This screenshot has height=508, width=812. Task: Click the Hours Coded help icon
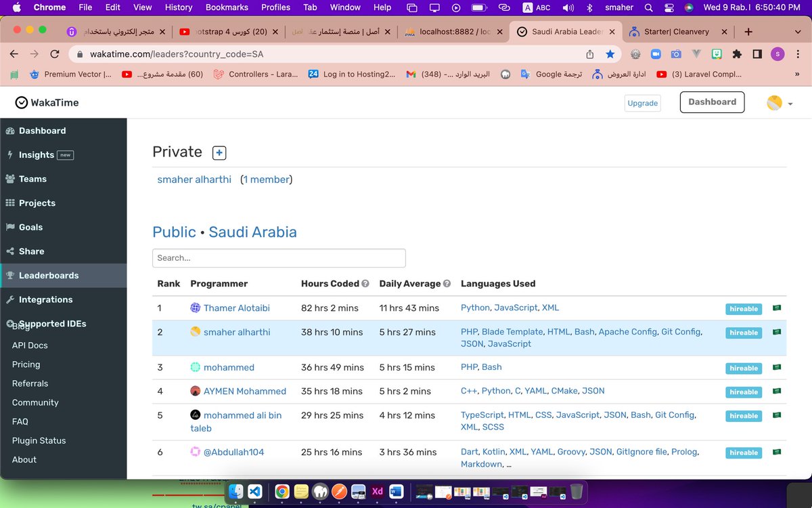pos(365,284)
